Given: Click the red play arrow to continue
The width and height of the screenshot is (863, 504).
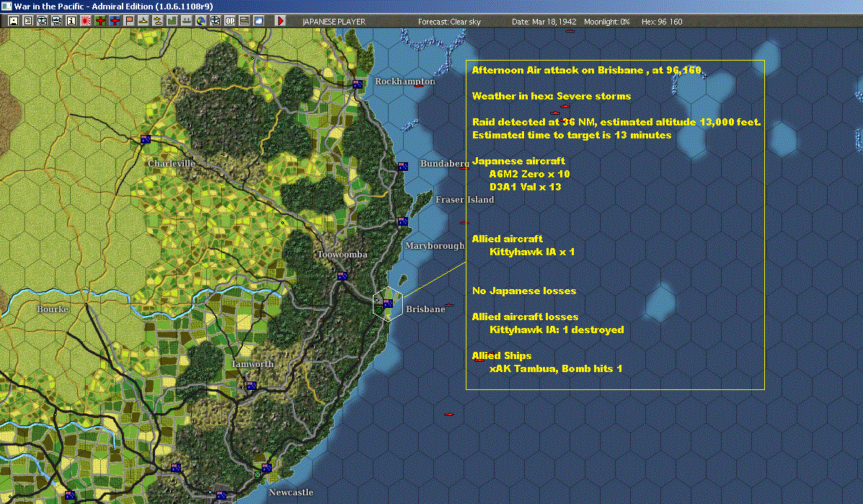Looking at the screenshot, I should pyautogui.click(x=280, y=21).
